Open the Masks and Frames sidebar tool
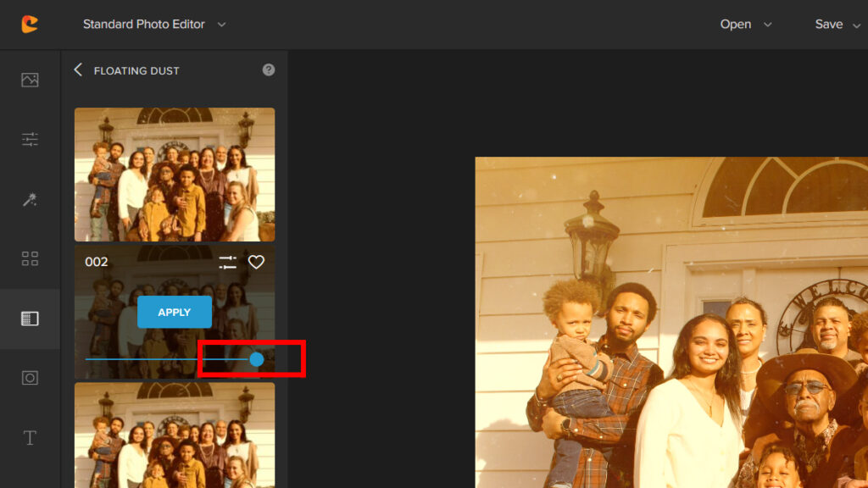868x488 pixels. tap(30, 378)
